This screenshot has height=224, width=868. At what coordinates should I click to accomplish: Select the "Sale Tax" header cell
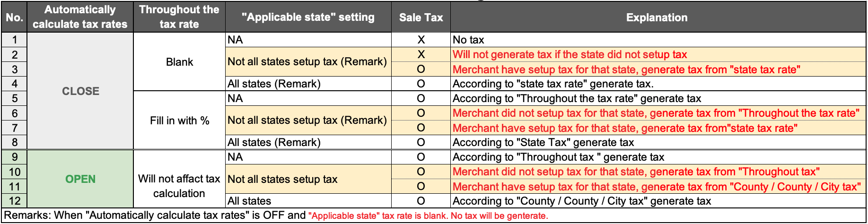point(421,17)
